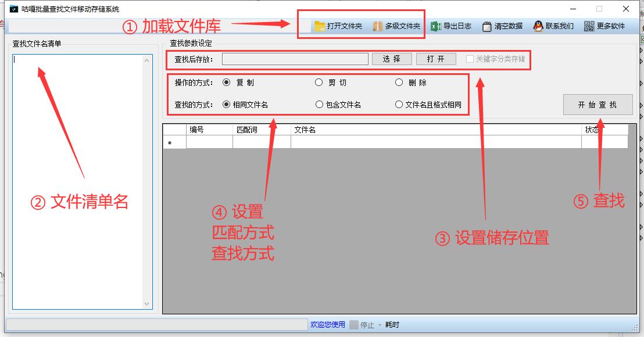This screenshot has width=644, height=337.
Task: Click the 查找文件名清单 group label
Action: tap(37, 44)
